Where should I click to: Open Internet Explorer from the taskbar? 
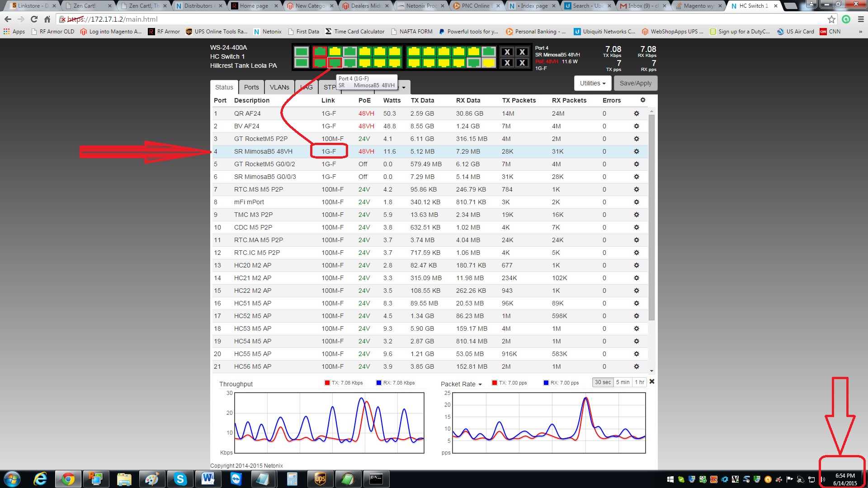click(40, 479)
